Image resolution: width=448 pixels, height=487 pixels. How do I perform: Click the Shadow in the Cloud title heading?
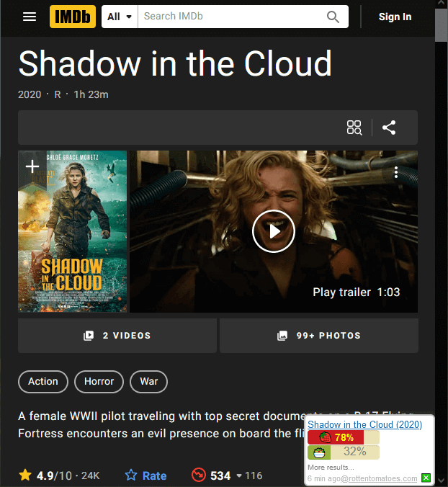coord(175,63)
